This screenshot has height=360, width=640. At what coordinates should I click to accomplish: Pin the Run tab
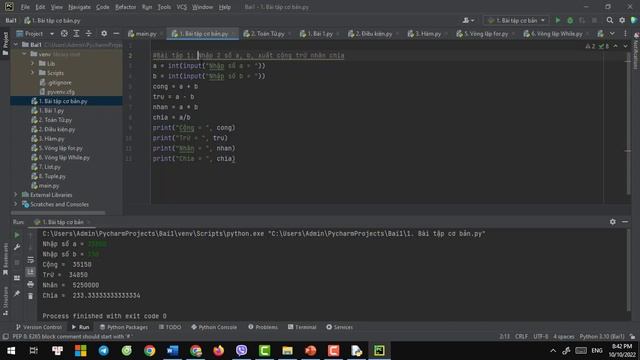pyautogui.click(x=17, y=293)
